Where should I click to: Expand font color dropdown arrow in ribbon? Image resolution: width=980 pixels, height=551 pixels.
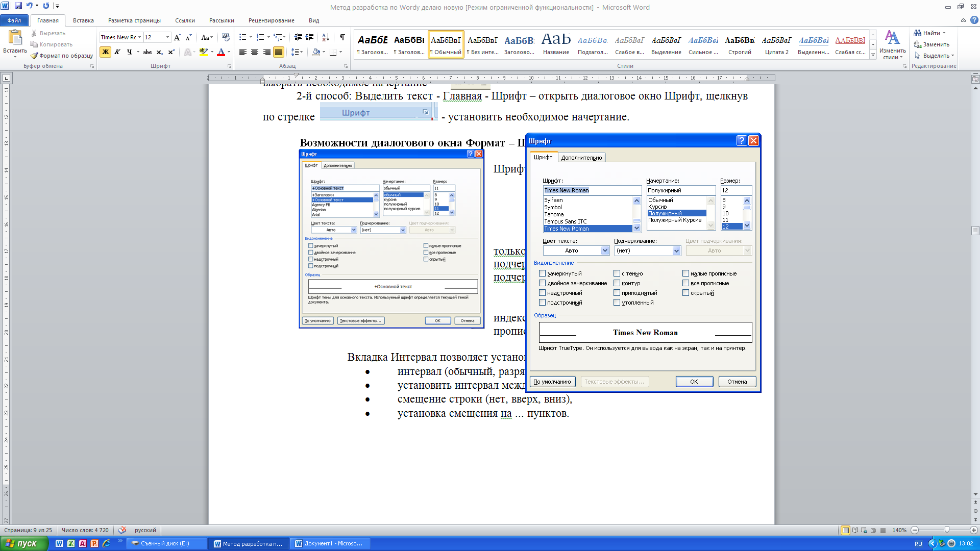coord(229,52)
